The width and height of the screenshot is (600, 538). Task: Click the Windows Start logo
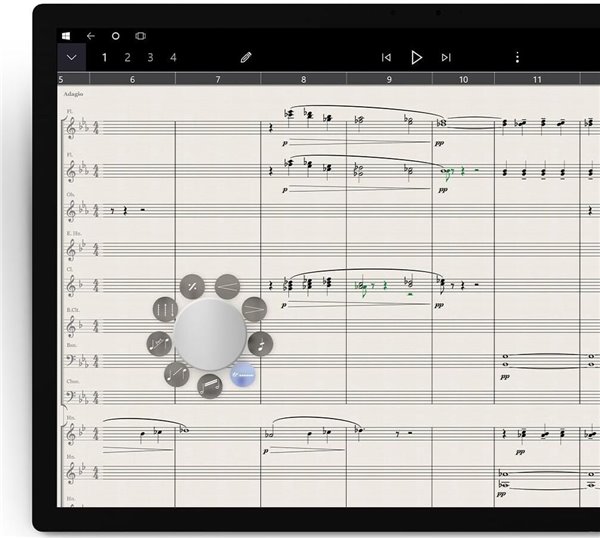[66, 36]
